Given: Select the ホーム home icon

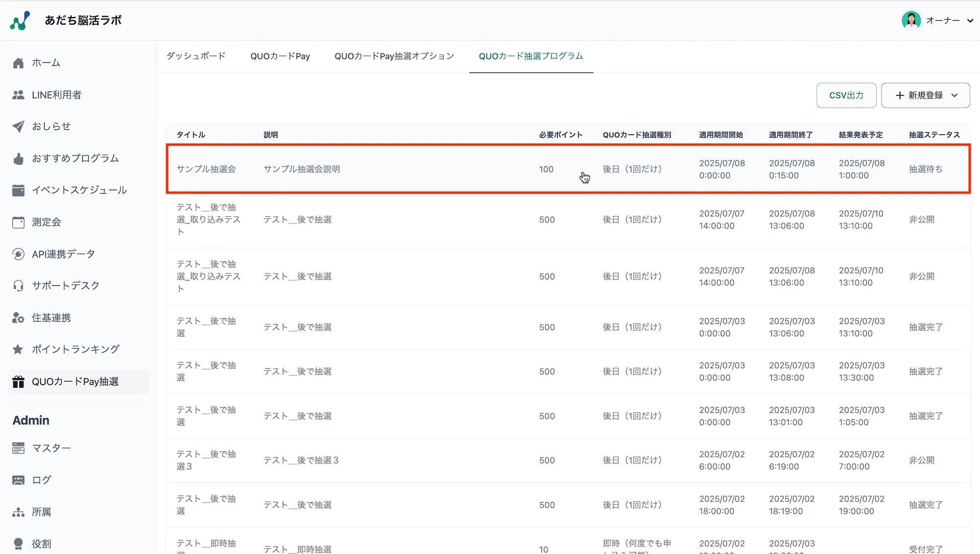Looking at the screenshot, I should click(x=18, y=62).
